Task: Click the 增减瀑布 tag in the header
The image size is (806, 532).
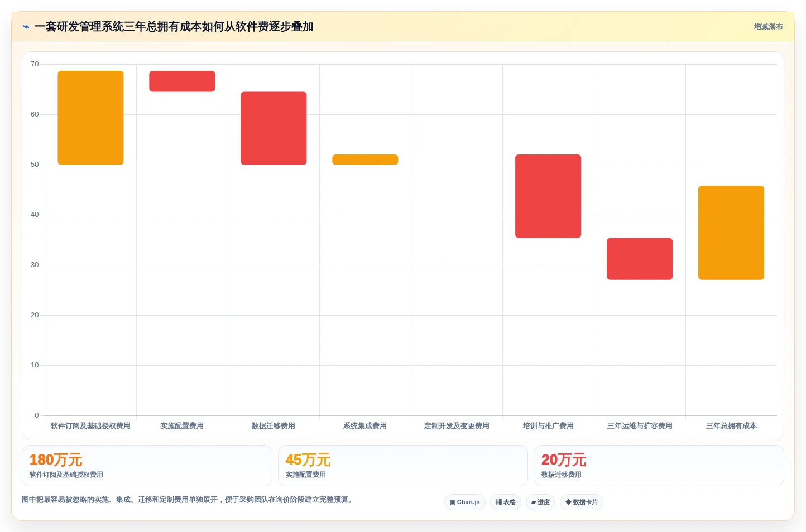Action: tap(768, 27)
